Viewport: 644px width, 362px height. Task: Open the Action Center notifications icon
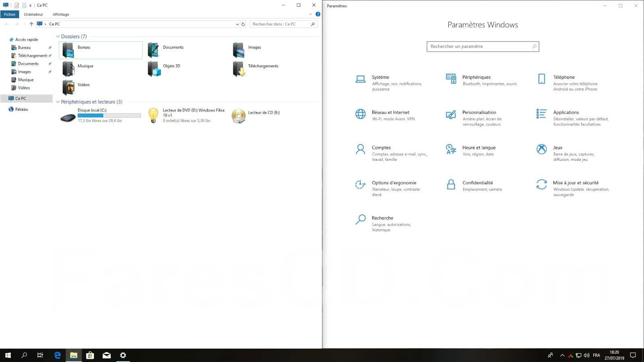coord(633,355)
